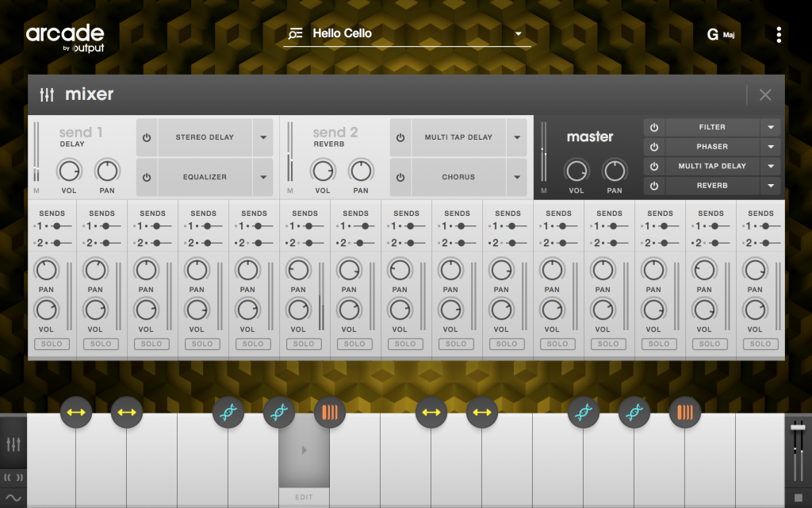The height and width of the screenshot is (508, 812).
Task: Open the master Phaser effect settings
Action: (x=712, y=147)
